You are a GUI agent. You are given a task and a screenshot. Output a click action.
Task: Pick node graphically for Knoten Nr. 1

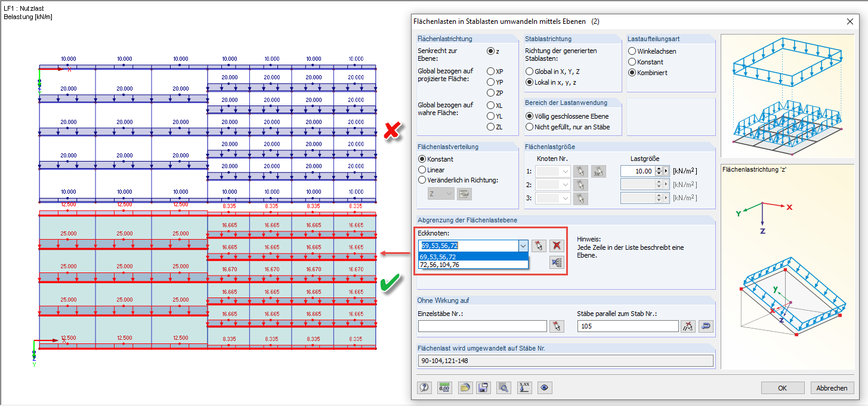[x=580, y=171]
